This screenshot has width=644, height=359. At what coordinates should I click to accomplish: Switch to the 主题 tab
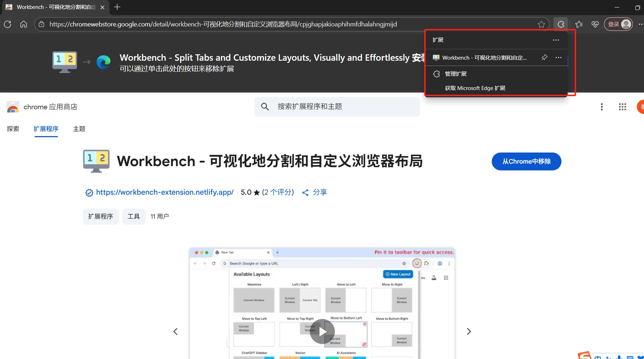(x=79, y=129)
